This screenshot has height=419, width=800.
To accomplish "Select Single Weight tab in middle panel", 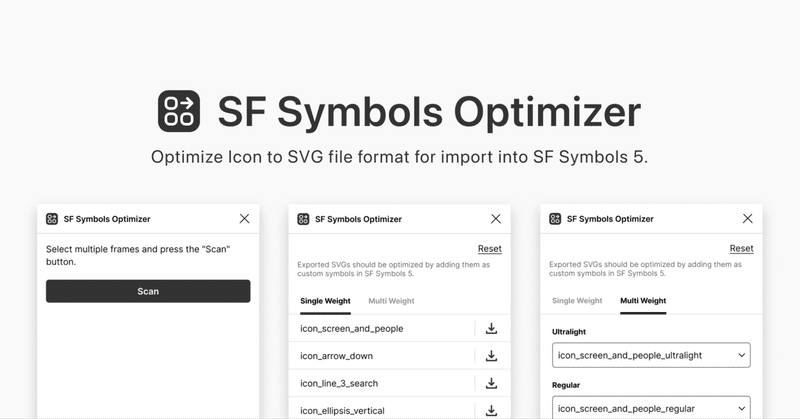I will coord(326,301).
